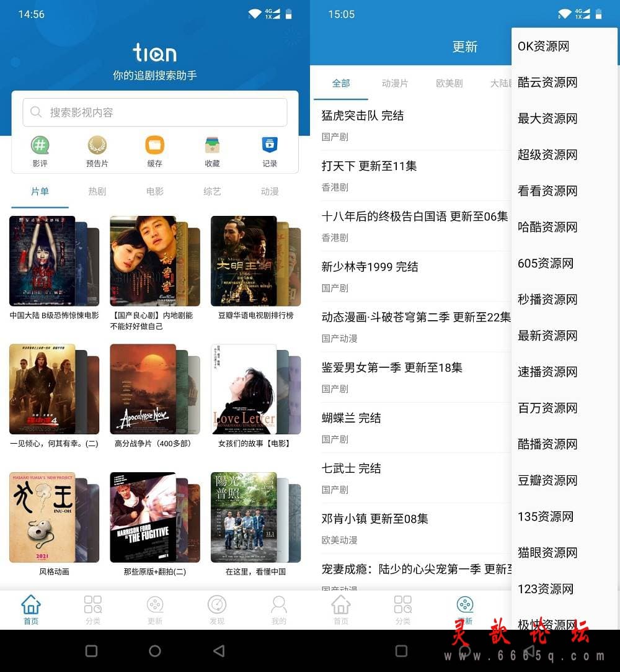Select the 全部 tab on 更新 screen
620x672 pixels.
(x=341, y=83)
